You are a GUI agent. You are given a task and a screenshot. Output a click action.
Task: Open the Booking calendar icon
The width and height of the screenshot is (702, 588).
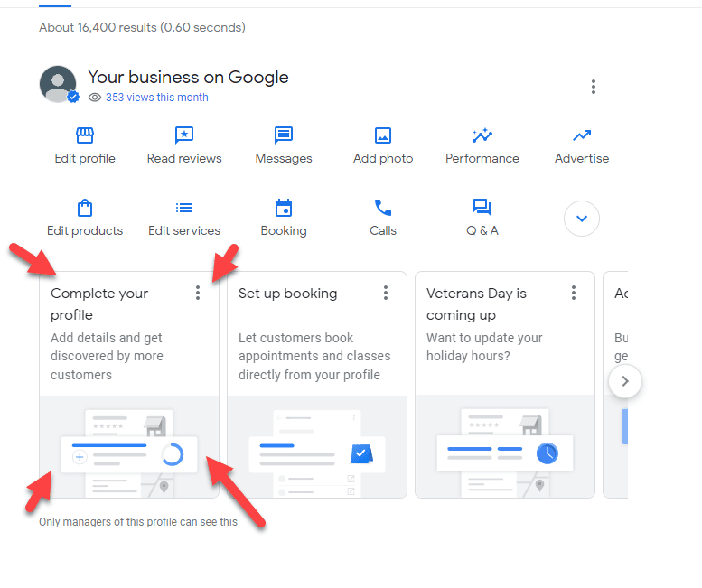coord(284,208)
